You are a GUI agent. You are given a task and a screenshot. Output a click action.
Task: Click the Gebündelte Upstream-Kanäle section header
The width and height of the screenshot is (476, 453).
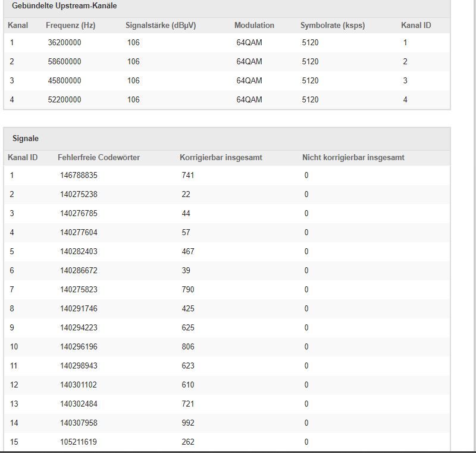[x=64, y=5]
